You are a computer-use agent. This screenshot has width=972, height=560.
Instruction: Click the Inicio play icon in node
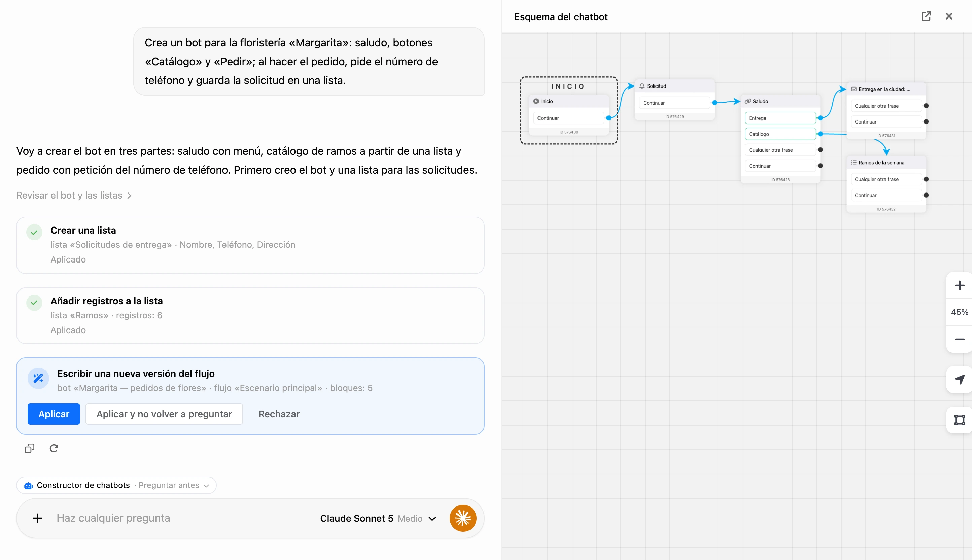[536, 101]
